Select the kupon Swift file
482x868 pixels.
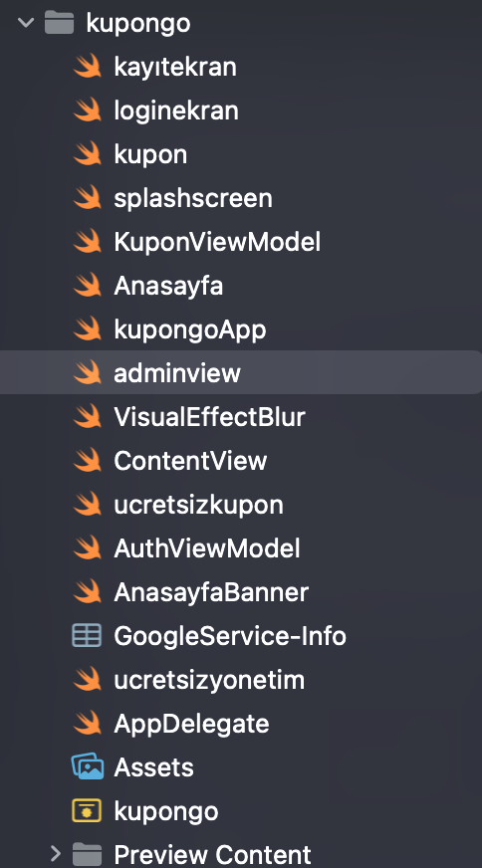pos(150,155)
